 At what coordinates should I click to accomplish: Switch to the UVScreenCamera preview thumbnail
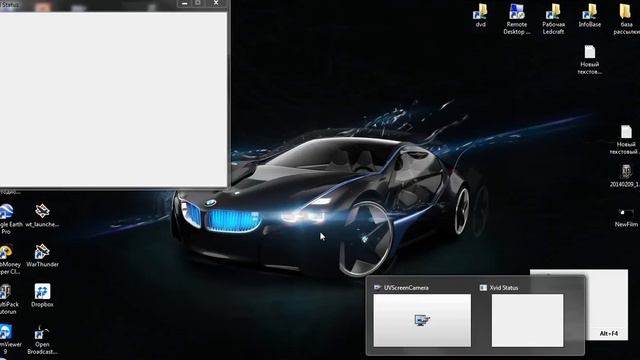(422, 320)
